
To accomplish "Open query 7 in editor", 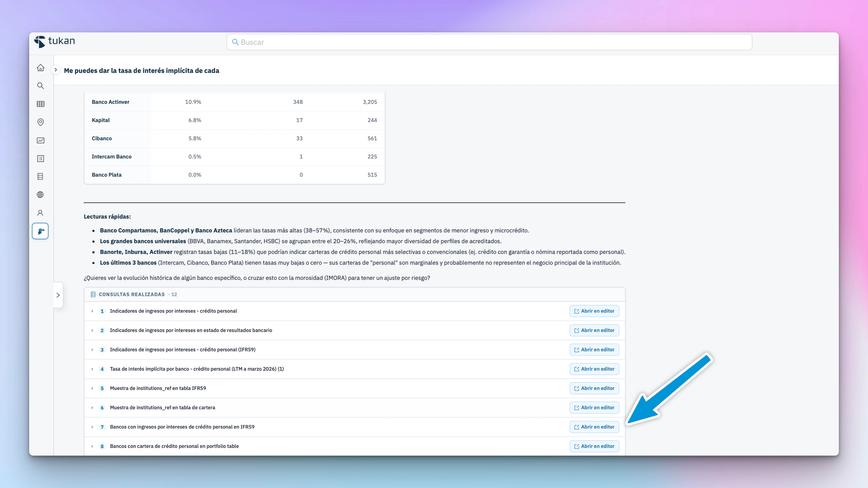I will 594,427.
